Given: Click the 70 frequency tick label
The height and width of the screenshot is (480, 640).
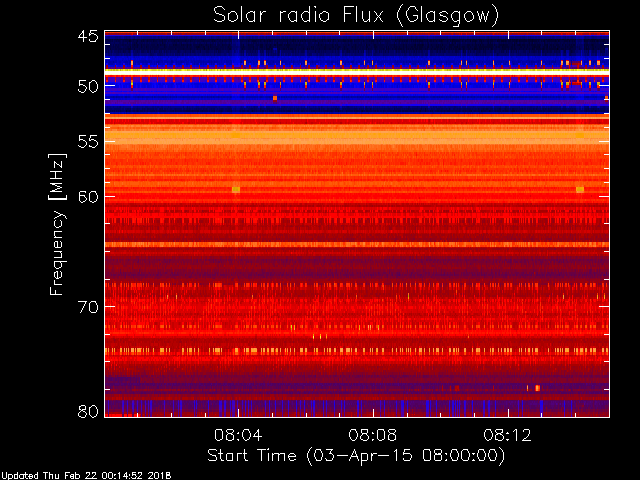Looking at the screenshot, I should tap(88, 307).
